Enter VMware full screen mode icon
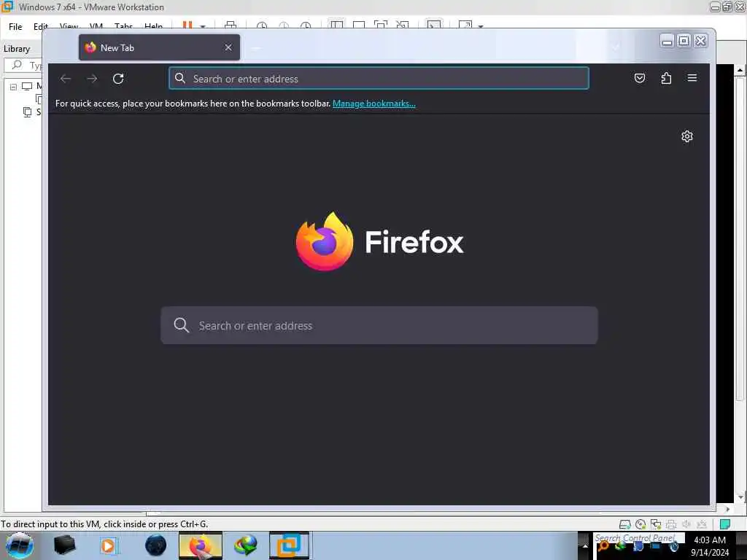747x560 pixels. (x=381, y=26)
